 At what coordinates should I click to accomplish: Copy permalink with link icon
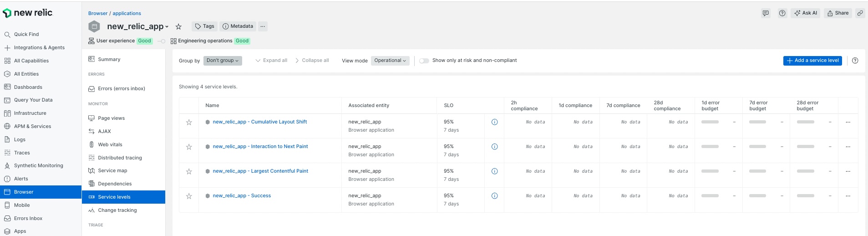860,13
